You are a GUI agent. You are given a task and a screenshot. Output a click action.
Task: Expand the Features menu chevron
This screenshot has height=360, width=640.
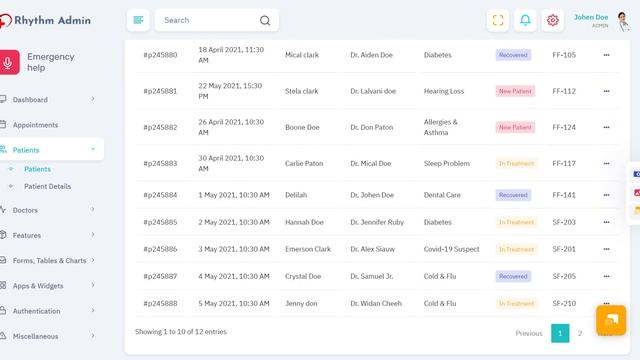(93, 235)
